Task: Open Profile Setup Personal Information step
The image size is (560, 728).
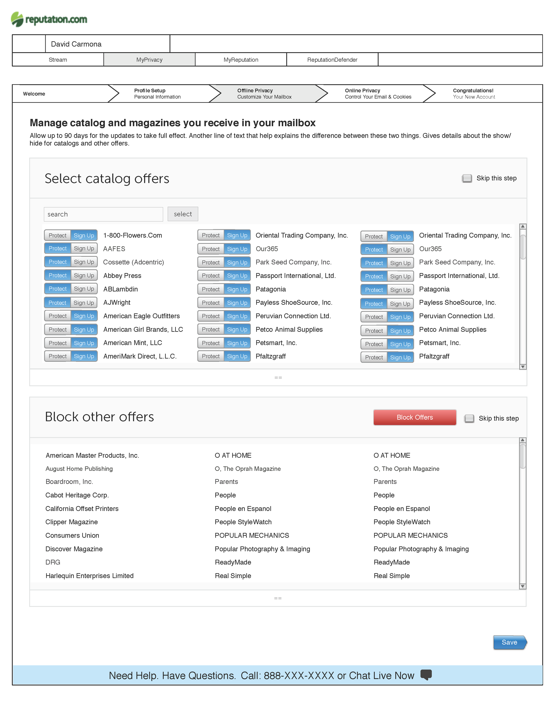Action: (163, 94)
